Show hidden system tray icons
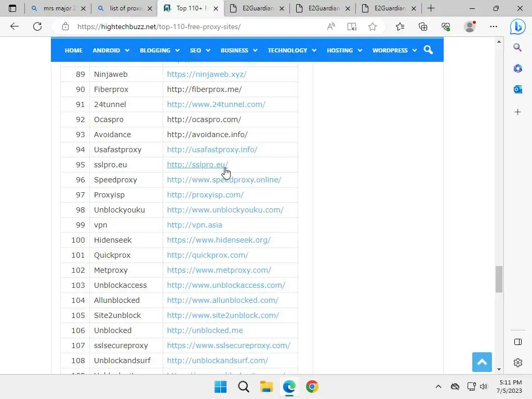The width and height of the screenshot is (532, 399). (x=438, y=387)
